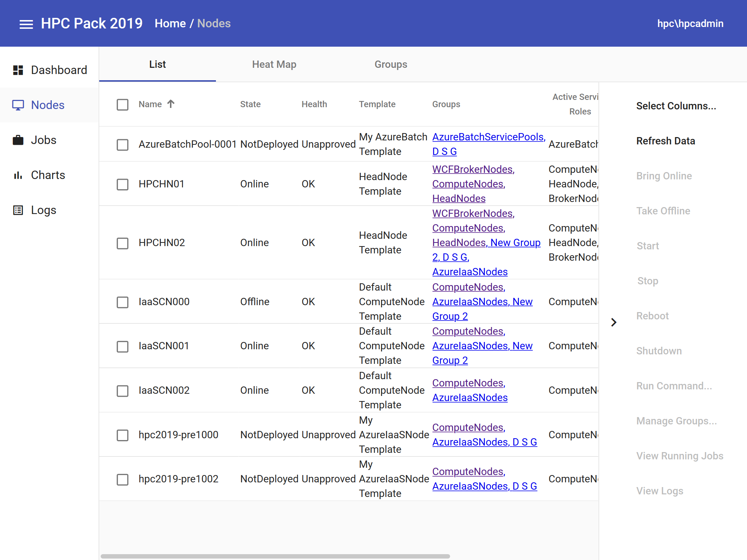Open the hamburger navigation menu
The width and height of the screenshot is (747, 560).
point(26,24)
